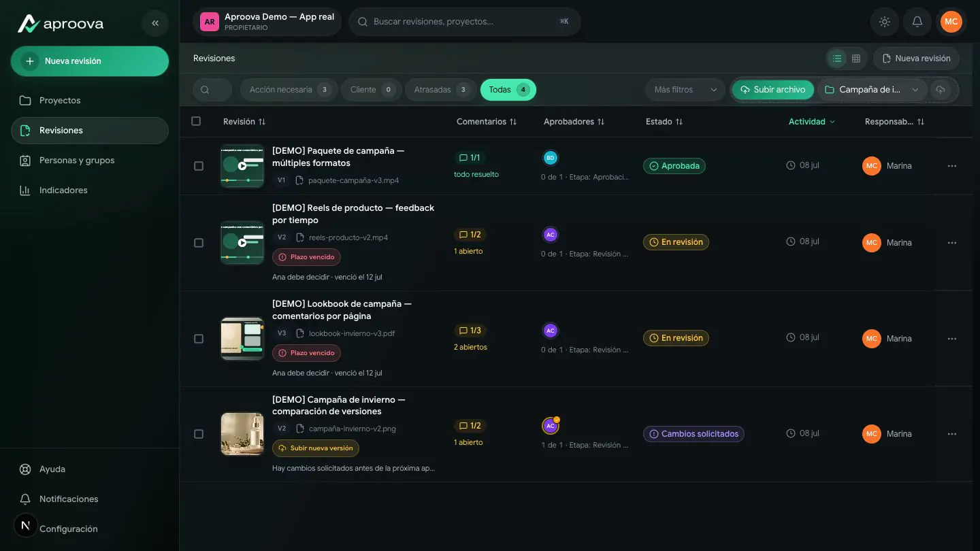
Task: Click the Subir archivo button
Action: tap(772, 90)
